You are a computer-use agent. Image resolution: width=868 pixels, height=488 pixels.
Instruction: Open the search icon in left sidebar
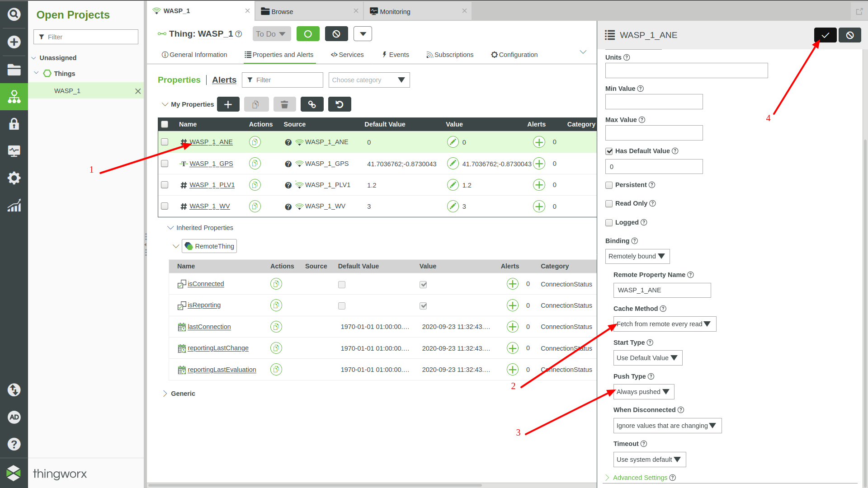tap(14, 14)
